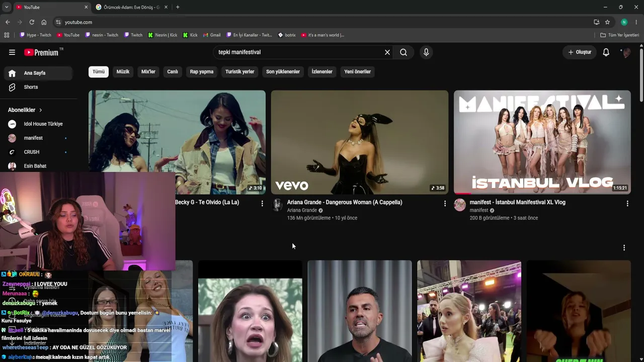Screen dimensions: 644x362
Task: Click the magnifier search button
Action: click(404, 52)
